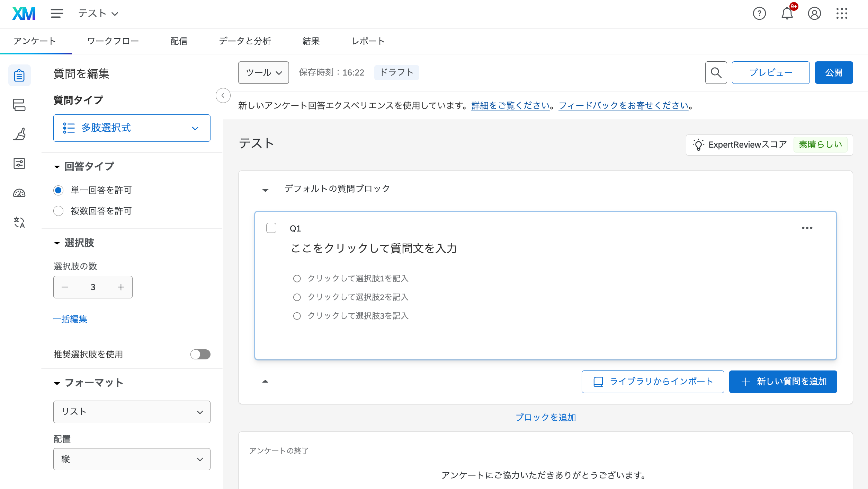Screen dimensions: 868x489
Task: Switch to the アンケート tab
Action: tap(35, 41)
